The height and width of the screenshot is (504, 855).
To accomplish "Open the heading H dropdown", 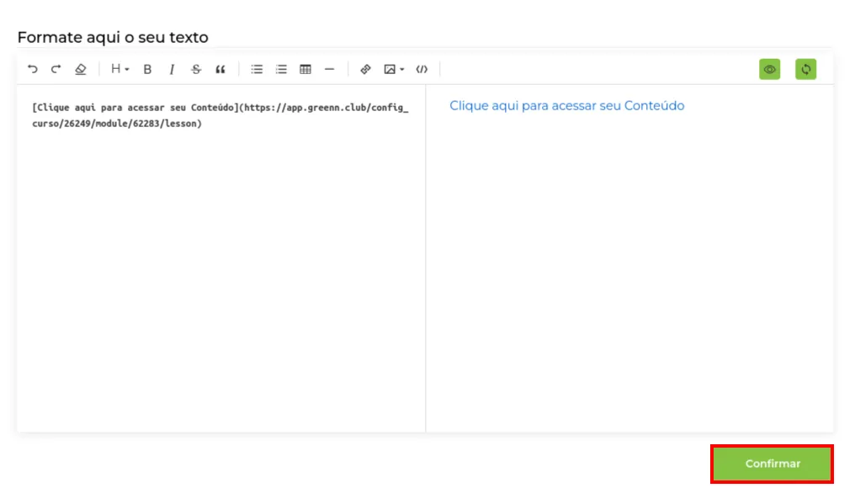I will pos(120,69).
